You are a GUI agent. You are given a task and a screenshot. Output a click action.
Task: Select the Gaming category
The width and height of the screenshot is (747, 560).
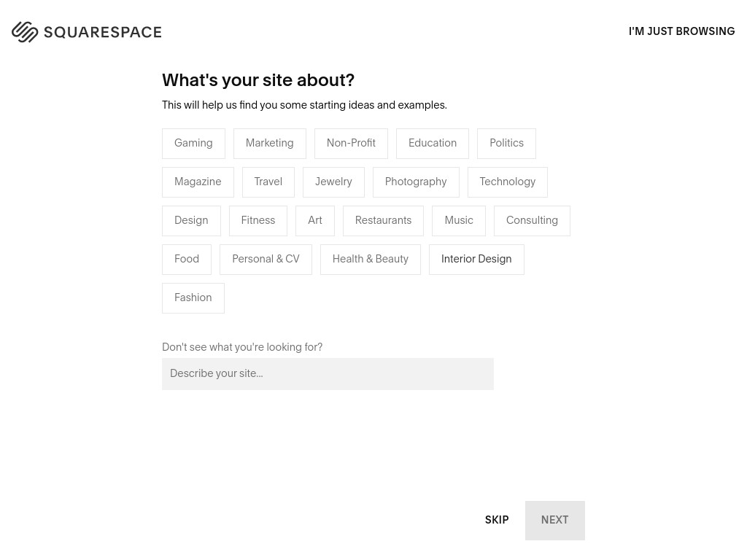(193, 144)
